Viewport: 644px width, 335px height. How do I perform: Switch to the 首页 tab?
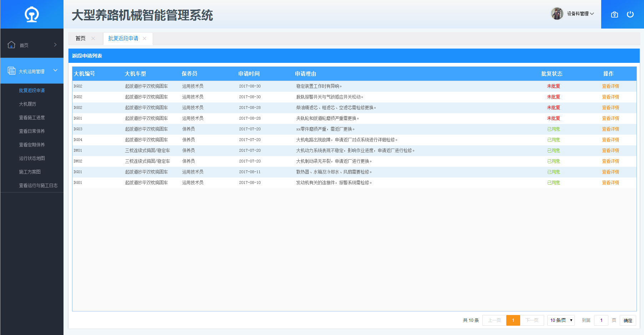pos(81,39)
